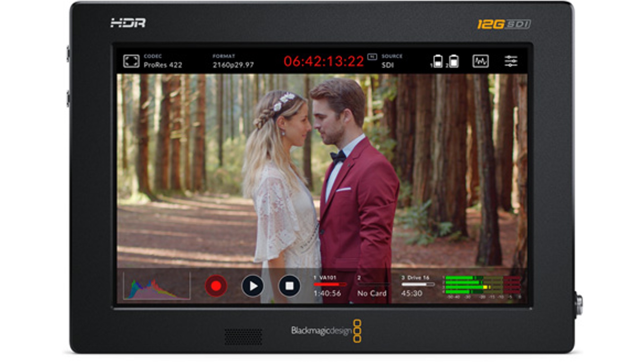Tap the monitor overlay options icon
This screenshot has height=362, width=644.
pos(131,61)
